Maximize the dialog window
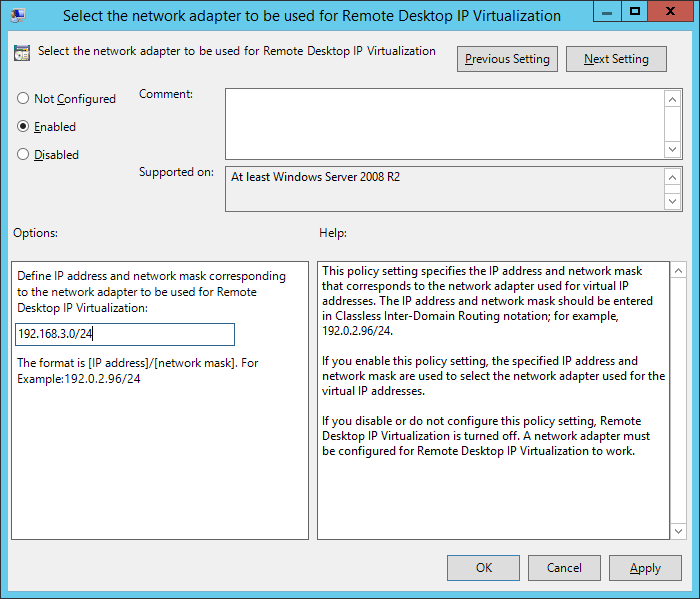 click(x=634, y=12)
